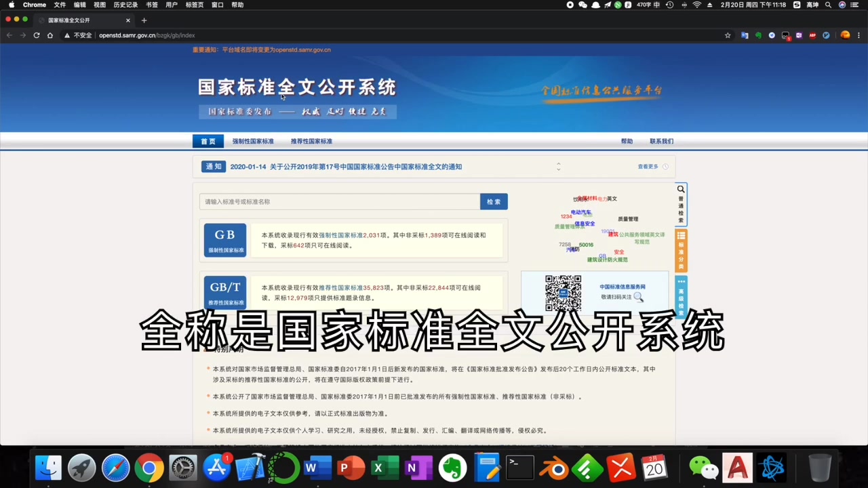Open the Chrome three-dot menu
The height and width of the screenshot is (488, 868).
pos(859,35)
